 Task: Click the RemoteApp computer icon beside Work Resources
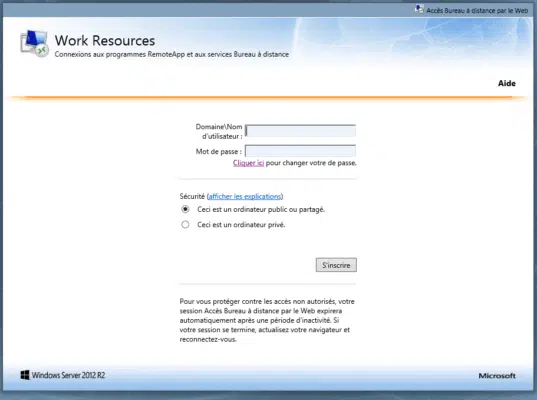(34, 43)
